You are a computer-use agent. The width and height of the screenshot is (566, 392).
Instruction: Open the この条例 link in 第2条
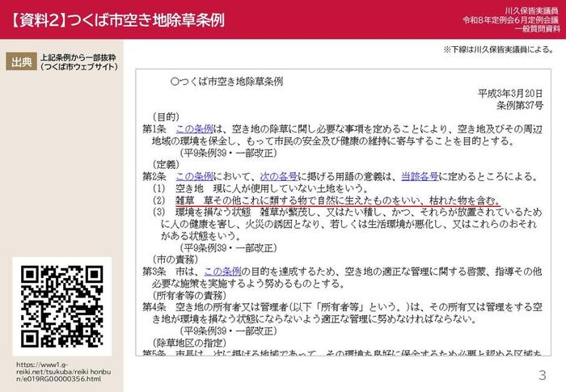click(x=194, y=176)
